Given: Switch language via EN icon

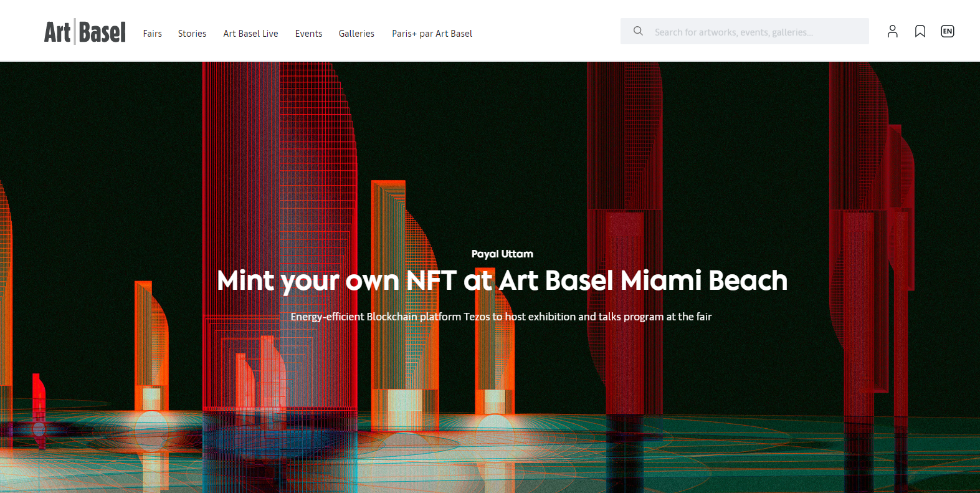Looking at the screenshot, I should (947, 31).
